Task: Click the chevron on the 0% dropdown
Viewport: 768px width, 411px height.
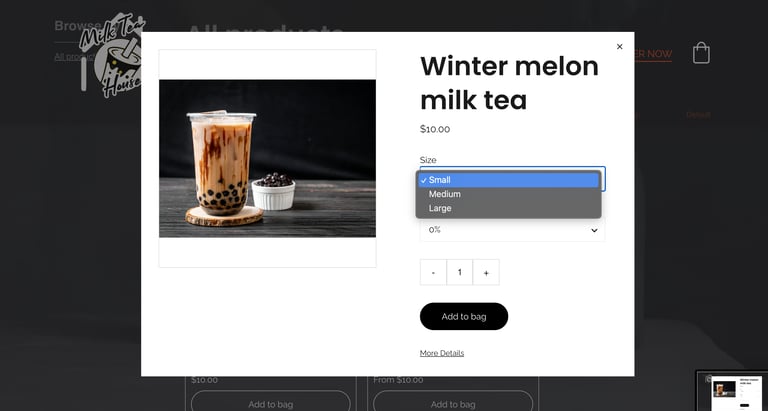Action: (x=594, y=230)
